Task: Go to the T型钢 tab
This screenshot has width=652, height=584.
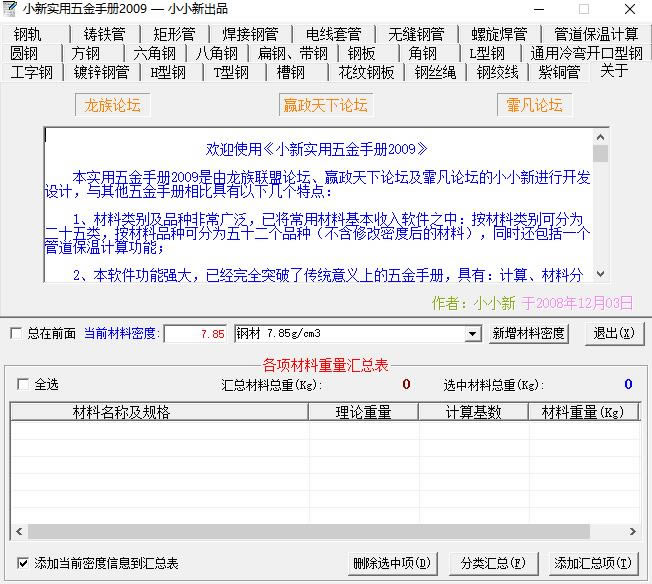Action: click(x=235, y=72)
